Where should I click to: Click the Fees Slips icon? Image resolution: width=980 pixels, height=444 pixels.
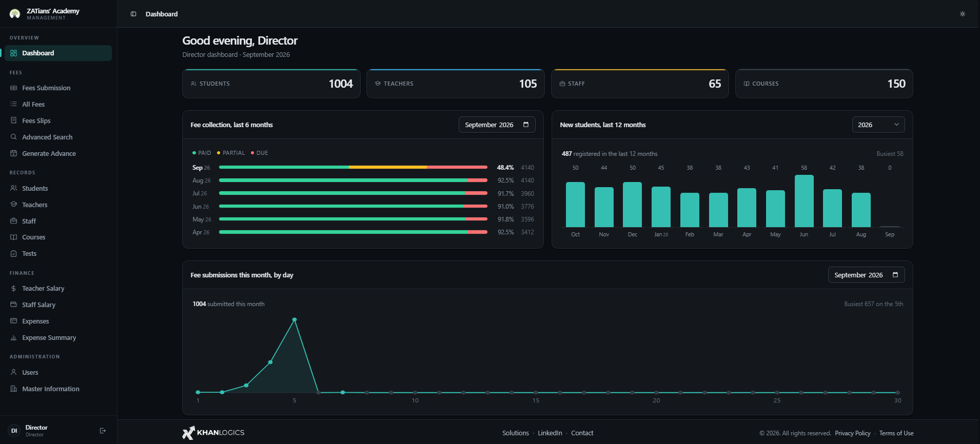click(x=14, y=120)
